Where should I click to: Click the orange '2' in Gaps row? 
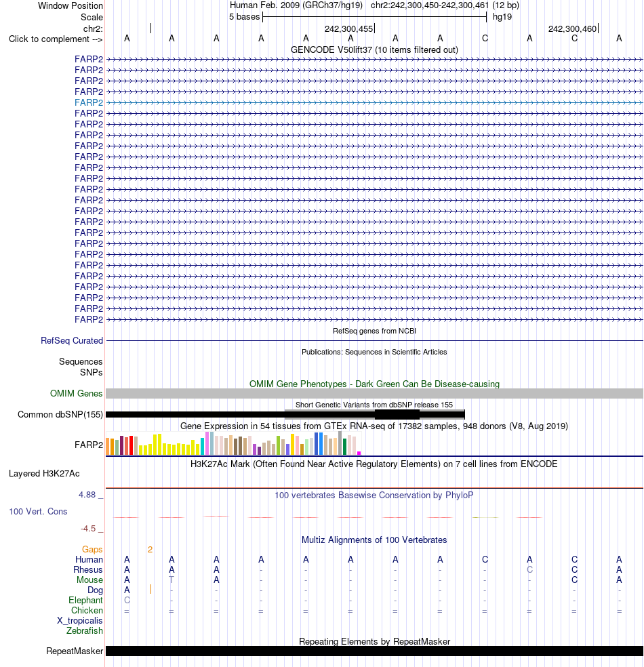(150, 550)
